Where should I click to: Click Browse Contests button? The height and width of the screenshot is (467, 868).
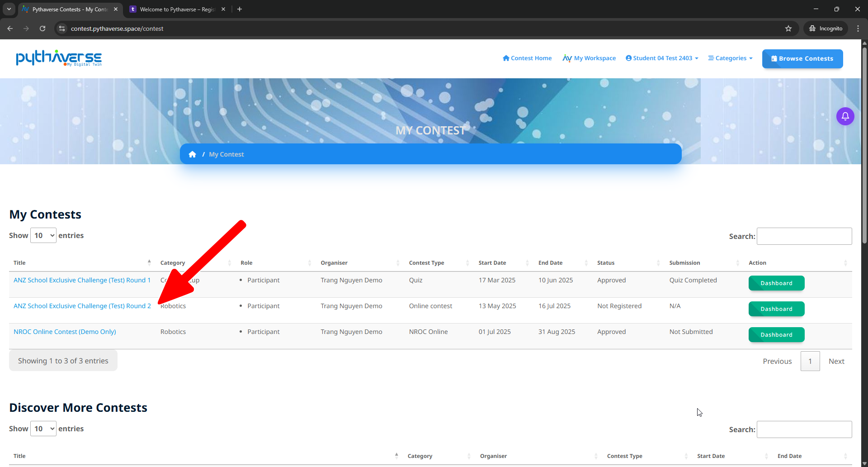coord(802,59)
